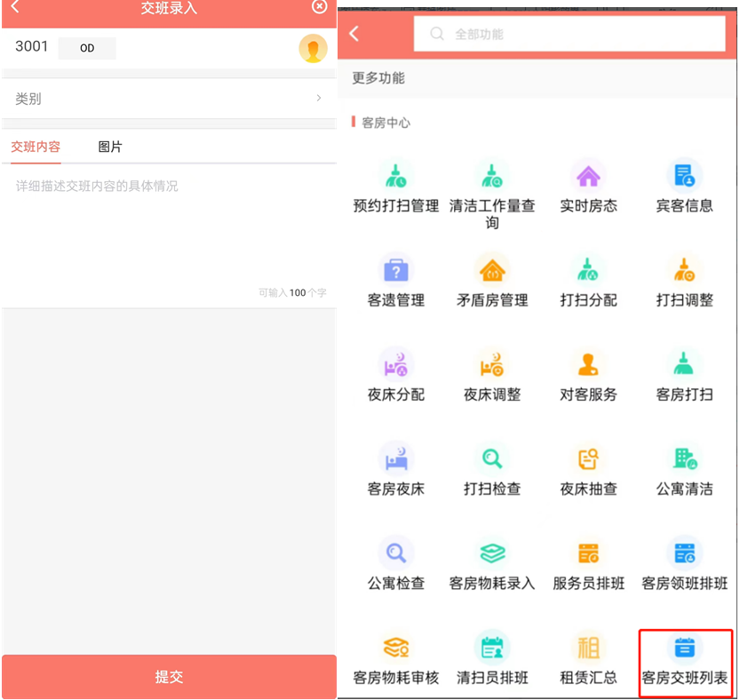Viewport: 740px width, 700px height.
Task: Click the 更多功能 header text
Action: [378, 78]
